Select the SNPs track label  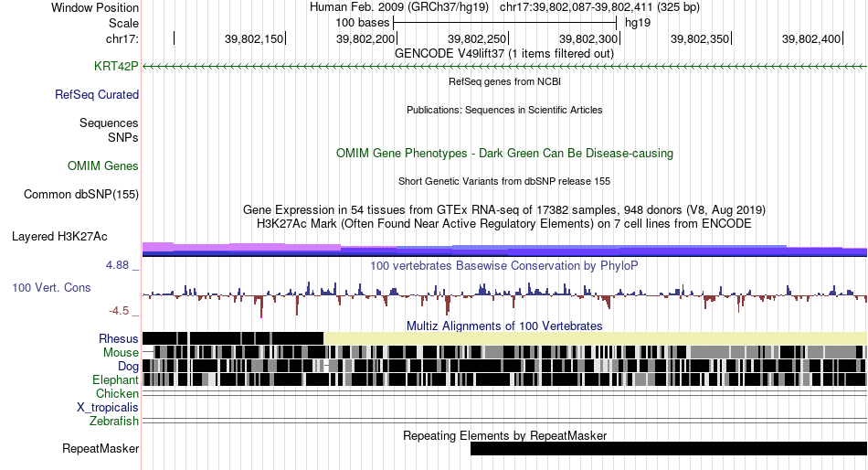[123, 137]
